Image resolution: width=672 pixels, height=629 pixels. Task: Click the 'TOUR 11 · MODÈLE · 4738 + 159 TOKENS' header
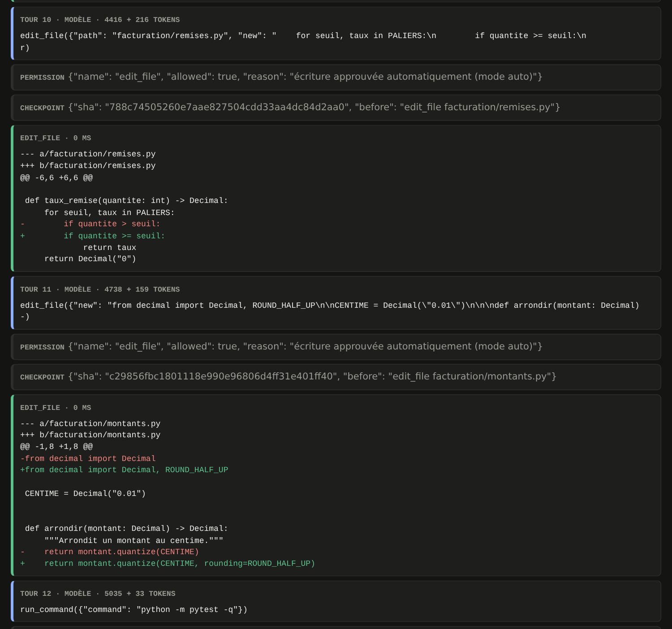[x=100, y=289]
